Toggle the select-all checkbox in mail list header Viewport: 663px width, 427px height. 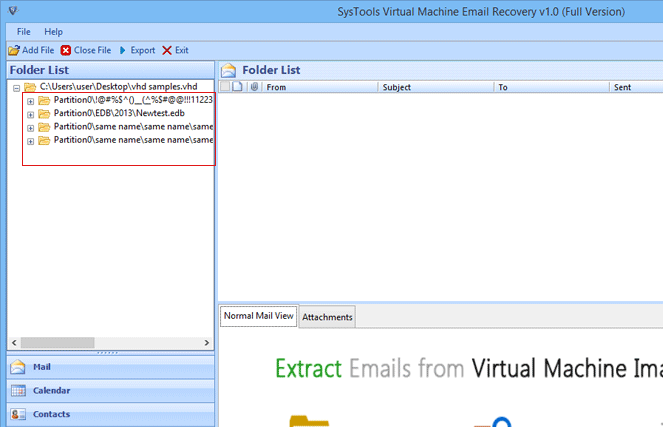[225, 87]
